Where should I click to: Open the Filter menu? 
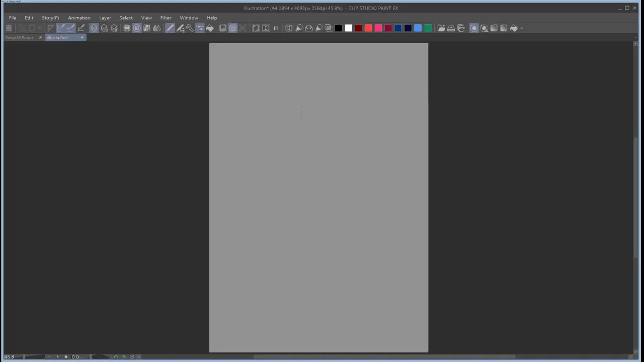click(166, 18)
